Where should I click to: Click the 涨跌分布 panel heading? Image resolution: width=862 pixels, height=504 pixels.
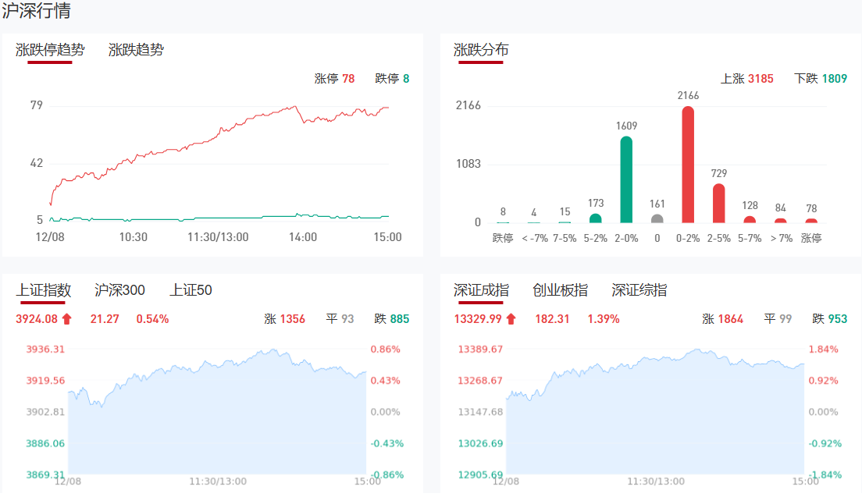481,50
